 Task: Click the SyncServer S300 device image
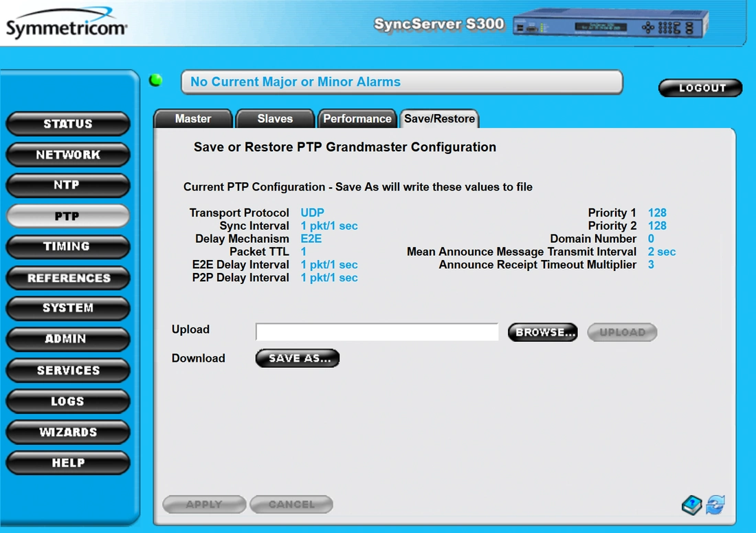pos(610,24)
